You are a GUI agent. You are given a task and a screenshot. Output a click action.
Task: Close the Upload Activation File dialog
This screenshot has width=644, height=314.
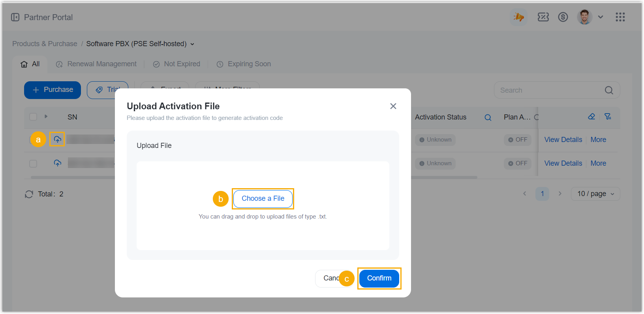coord(393,106)
